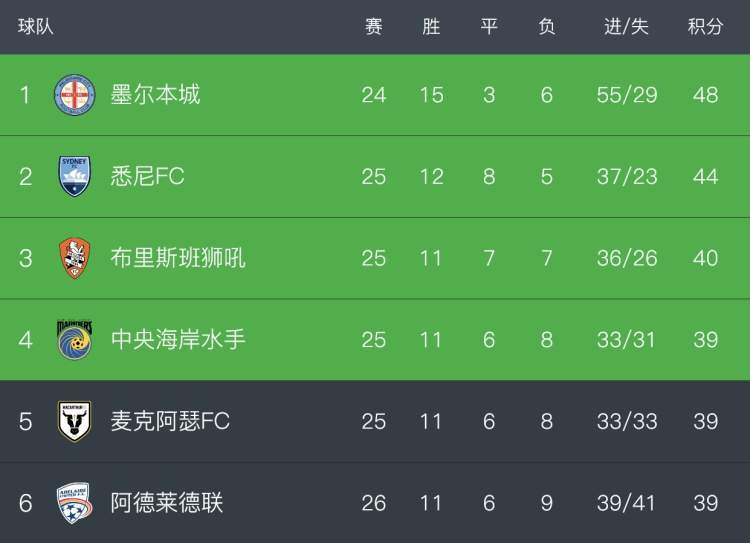Click the 进/失 goals column header
750x543 pixels.
[626, 26]
